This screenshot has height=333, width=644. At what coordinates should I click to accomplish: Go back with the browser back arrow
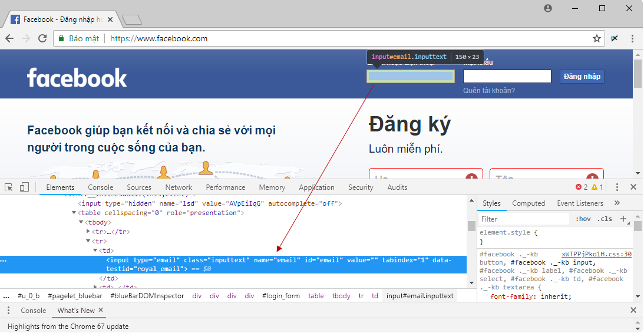pyautogui.click(x=9, y=38)
